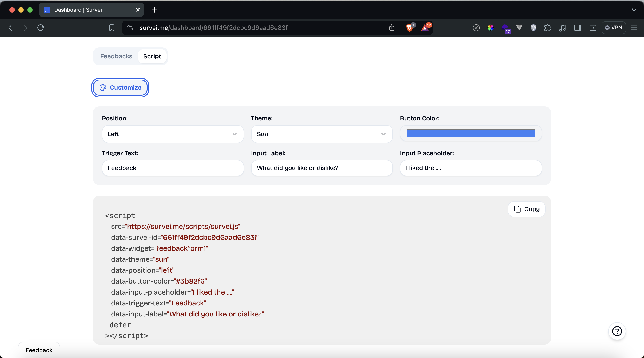Image resolution: width=644 pixels, height=358 pixels.
Task: Open the Button Color blue swatch picker
Action: click(471, 133)
